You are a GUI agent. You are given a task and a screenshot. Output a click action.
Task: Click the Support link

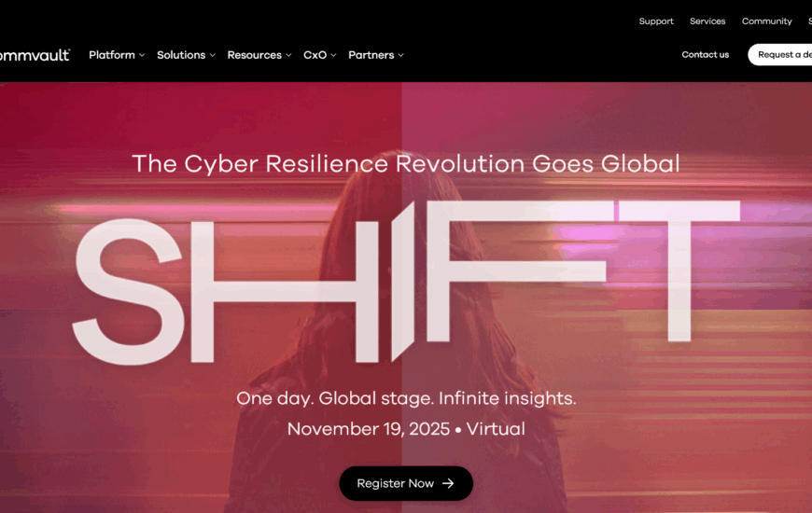point(656,21)
